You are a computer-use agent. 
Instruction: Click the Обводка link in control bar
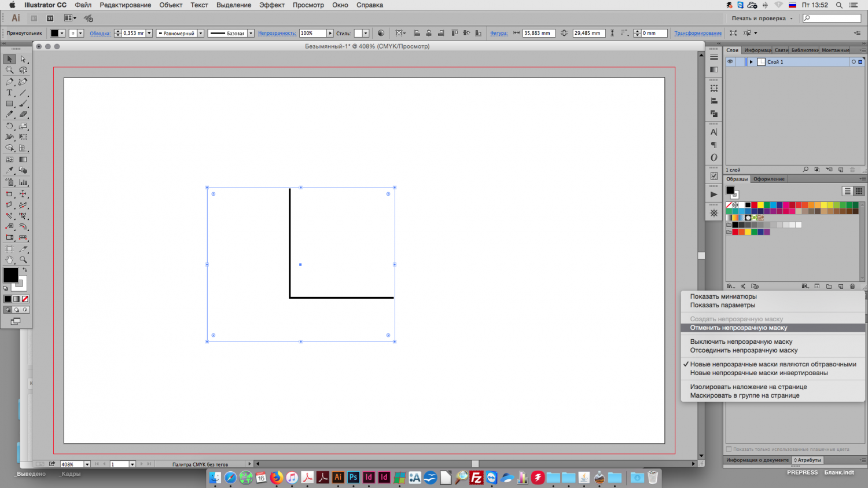click(x=100, y=34)
